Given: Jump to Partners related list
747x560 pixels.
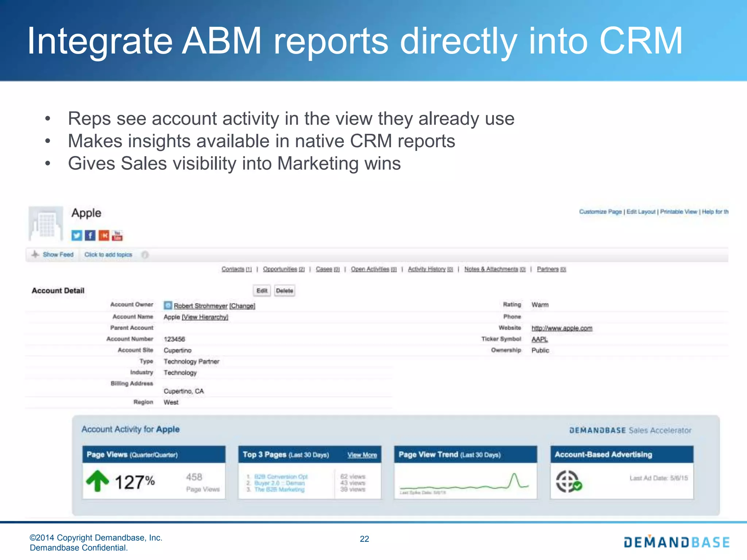Looking at the screenshot, I should tap(551, 269).
